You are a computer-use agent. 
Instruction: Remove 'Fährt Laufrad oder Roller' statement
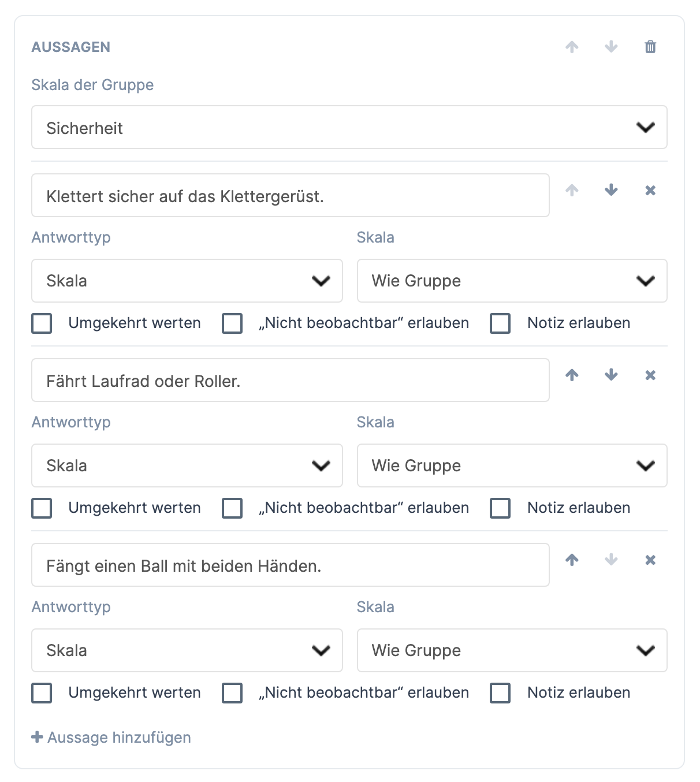click(650, 375)
